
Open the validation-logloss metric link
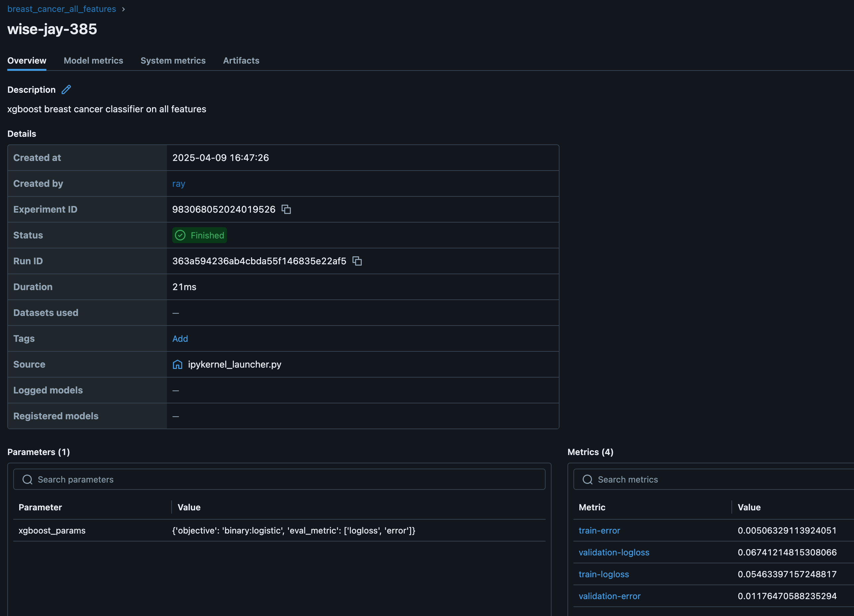point(614,552)
